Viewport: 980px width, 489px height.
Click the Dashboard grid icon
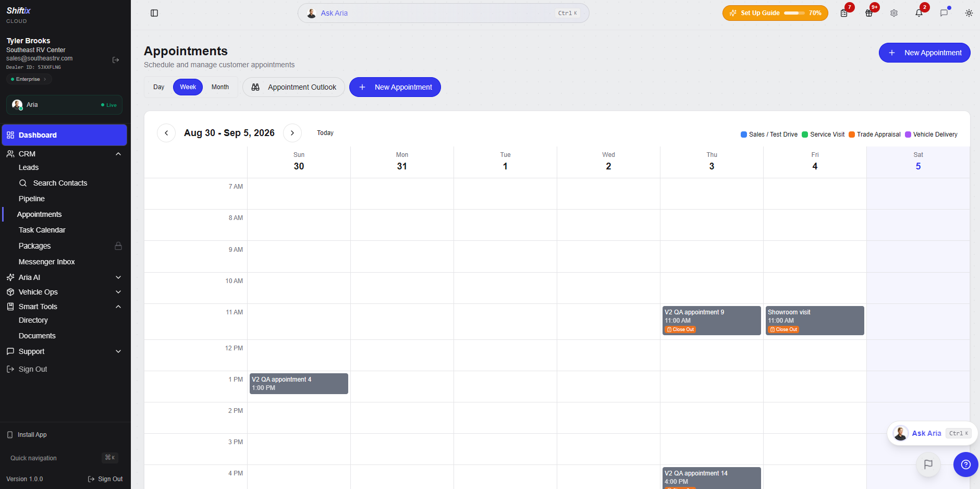pyautogui.click(x=10, y=135)
